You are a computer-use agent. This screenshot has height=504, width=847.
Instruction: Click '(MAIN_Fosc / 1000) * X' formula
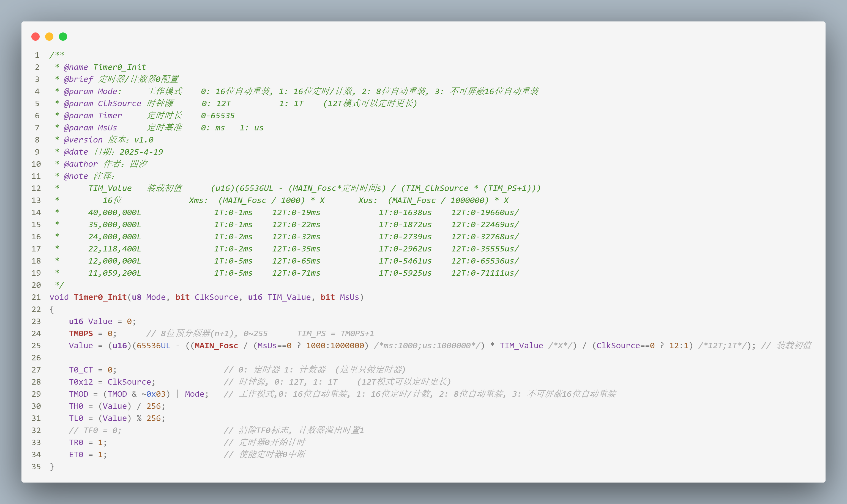click(x=271, y=200)
